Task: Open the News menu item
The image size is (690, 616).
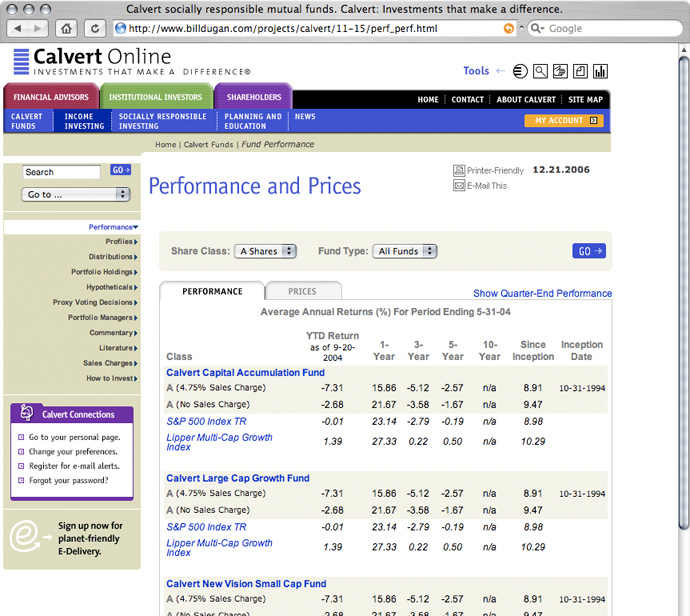Action: (305, 117)
